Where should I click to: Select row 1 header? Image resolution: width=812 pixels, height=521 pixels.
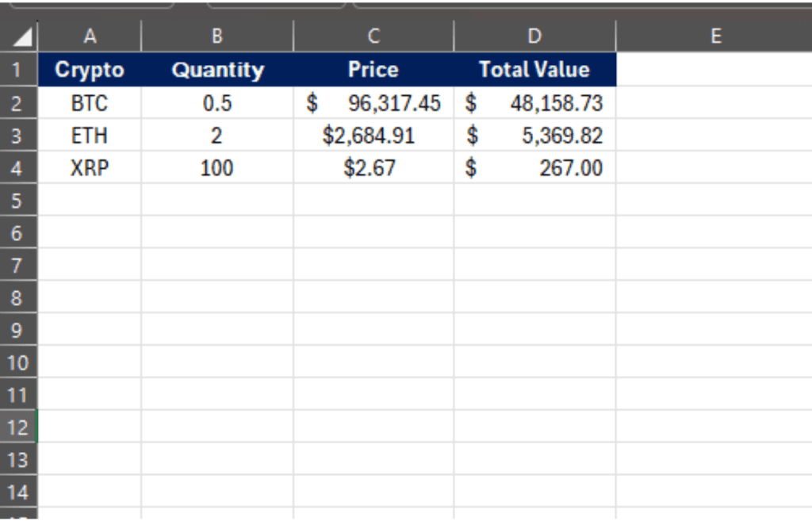(x=18, y=70)
